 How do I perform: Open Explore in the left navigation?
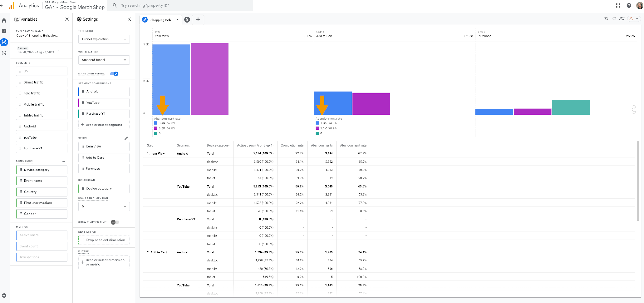(x=4, y=42)
